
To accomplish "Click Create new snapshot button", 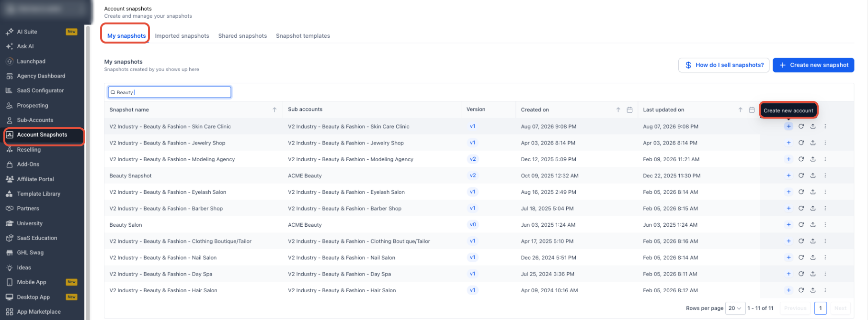I will point(813,65).
